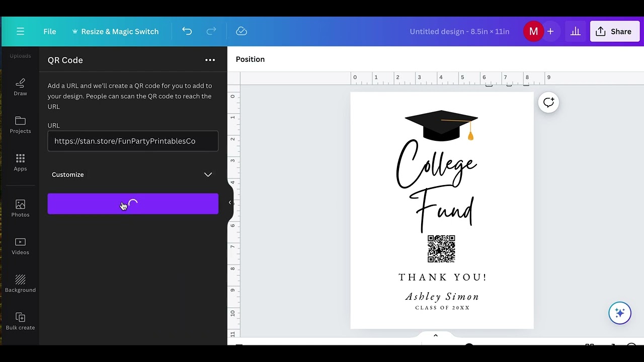This screenshot has height=362, width=644.
Task: Click the purple generate code button
Action: pos(133,204)
